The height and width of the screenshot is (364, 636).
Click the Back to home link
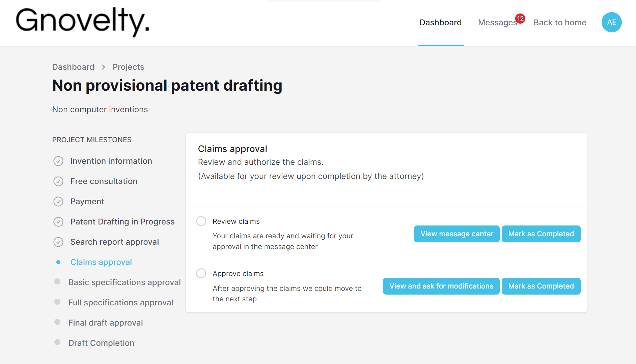click(560, 22)
